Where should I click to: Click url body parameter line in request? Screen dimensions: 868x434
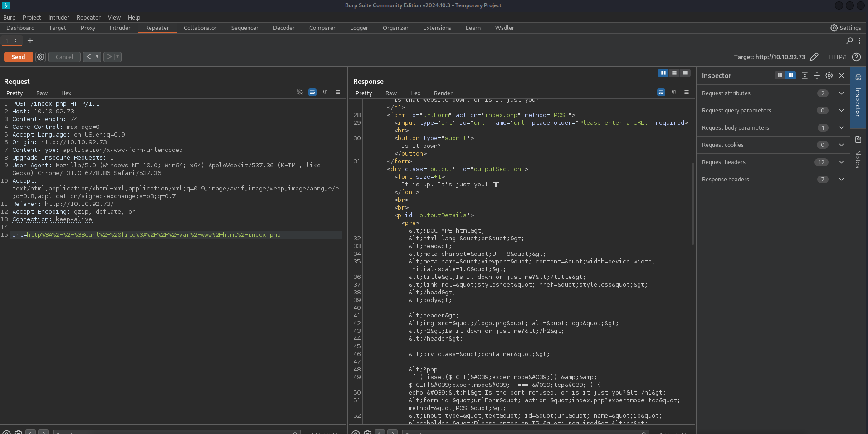click(x=176, y=234)
